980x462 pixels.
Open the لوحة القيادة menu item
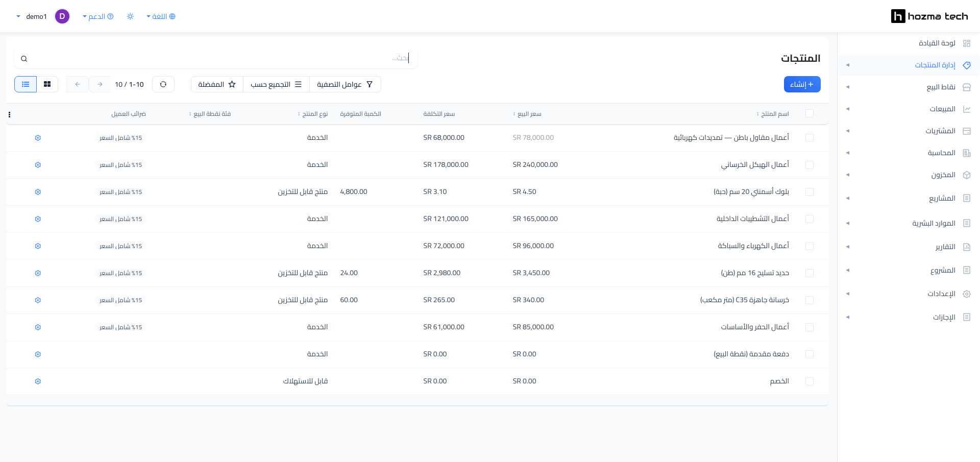coord(937,43)
